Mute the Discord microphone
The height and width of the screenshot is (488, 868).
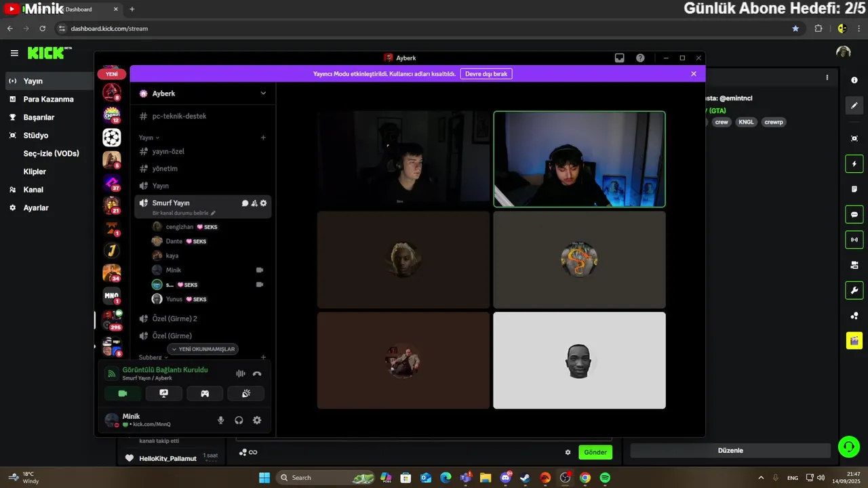click(220, 420)
